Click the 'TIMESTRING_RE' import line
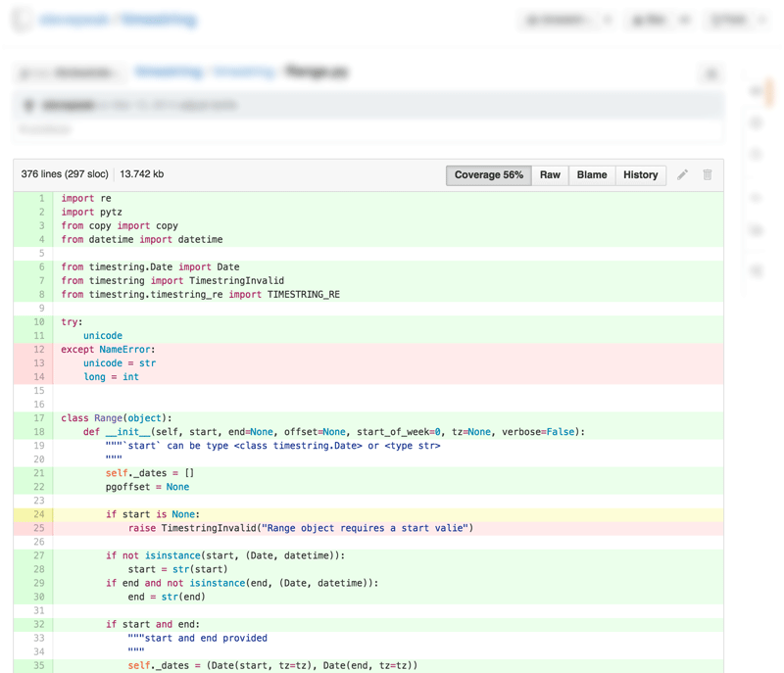 pyautogui.click(x=201, y=294)
